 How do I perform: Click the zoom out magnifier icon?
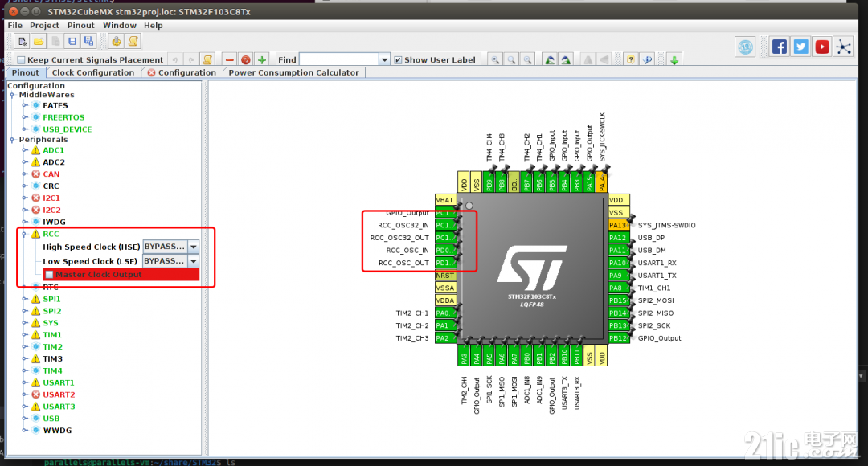tap(527, 59)
